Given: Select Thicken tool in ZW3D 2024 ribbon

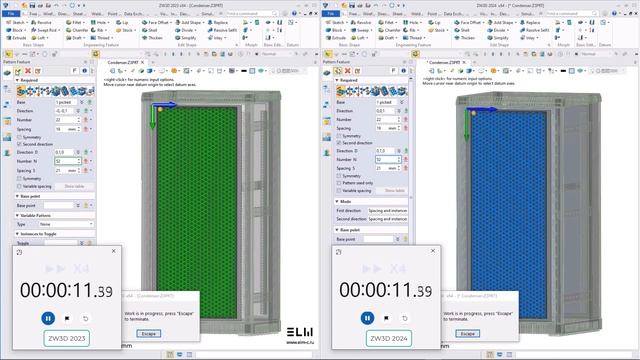Looking at the screenshot, I should 464,38.
